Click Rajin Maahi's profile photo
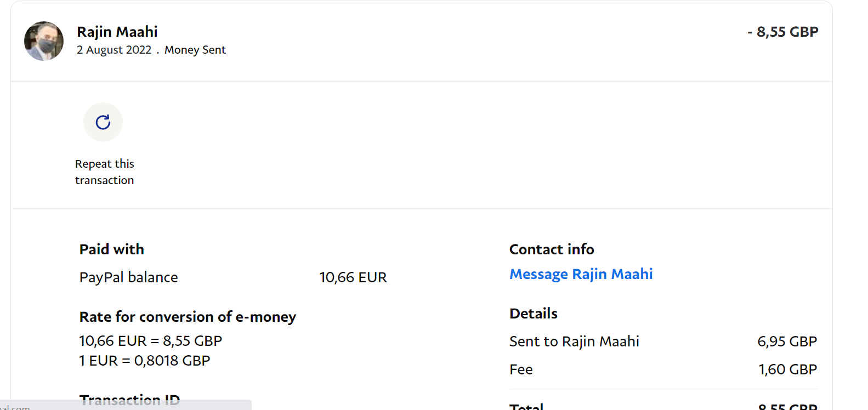Viewport: 868px width, 410px height. pos(44,41)
